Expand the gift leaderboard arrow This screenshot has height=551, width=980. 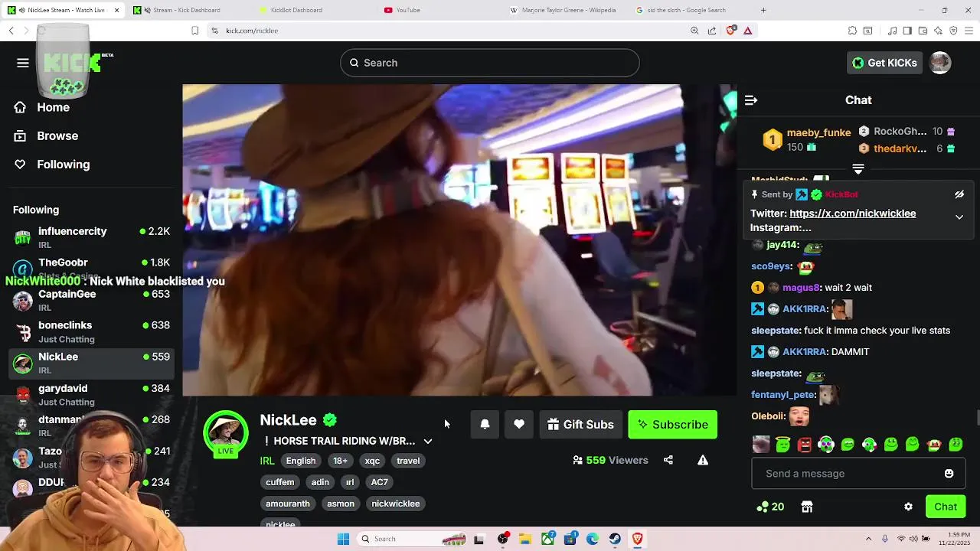point(858,168)
